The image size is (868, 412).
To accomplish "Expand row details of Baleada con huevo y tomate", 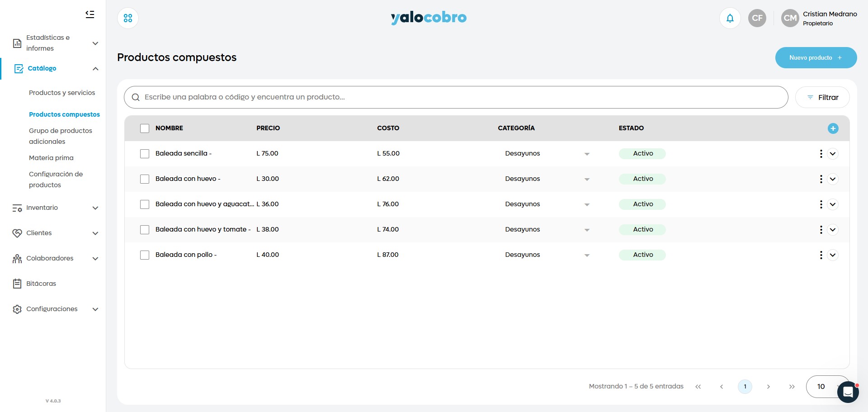I will (x=833, y=230).
